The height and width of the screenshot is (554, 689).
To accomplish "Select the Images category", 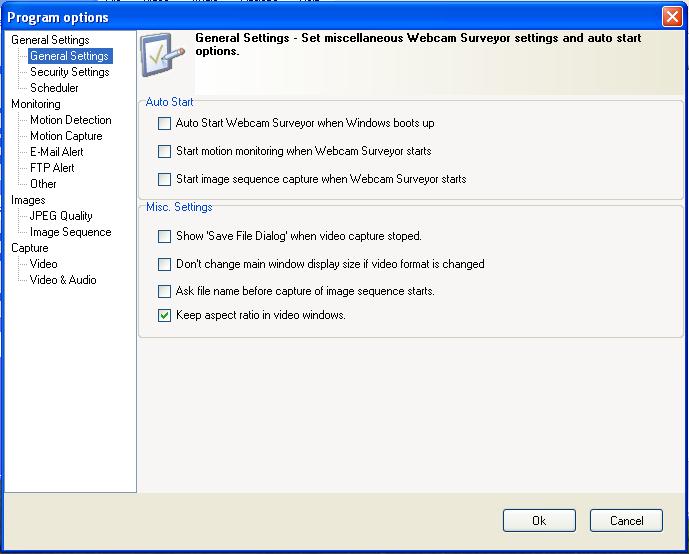I will [28, 200].
